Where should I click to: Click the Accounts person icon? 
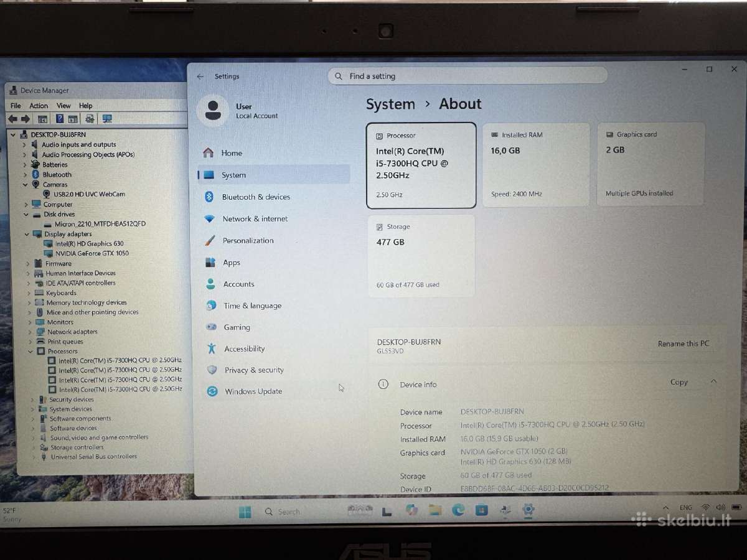tap(211, 284)
